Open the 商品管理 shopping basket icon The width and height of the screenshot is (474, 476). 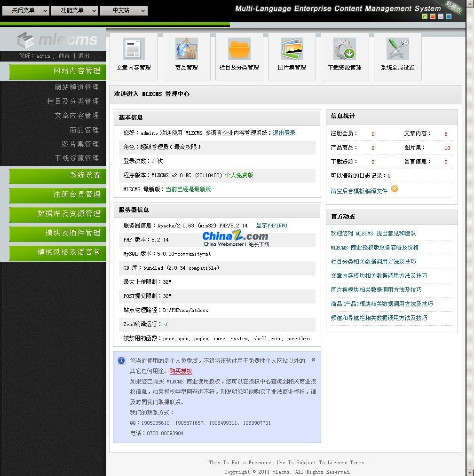coord(187,49)
